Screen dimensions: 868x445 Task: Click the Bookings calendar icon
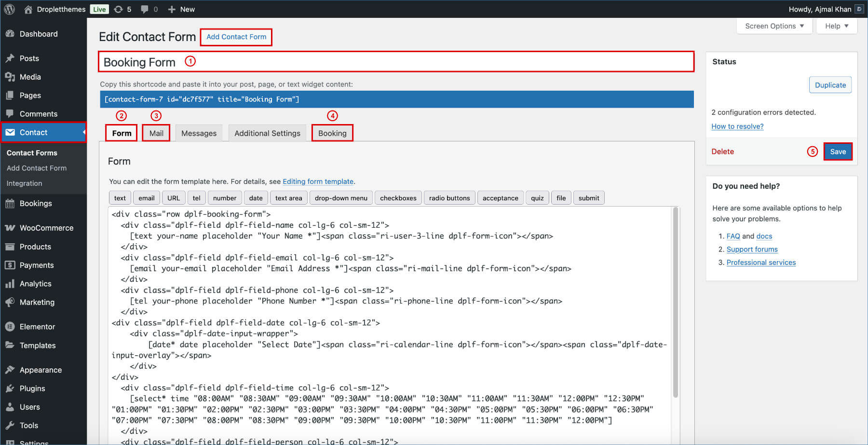(10, 204)
